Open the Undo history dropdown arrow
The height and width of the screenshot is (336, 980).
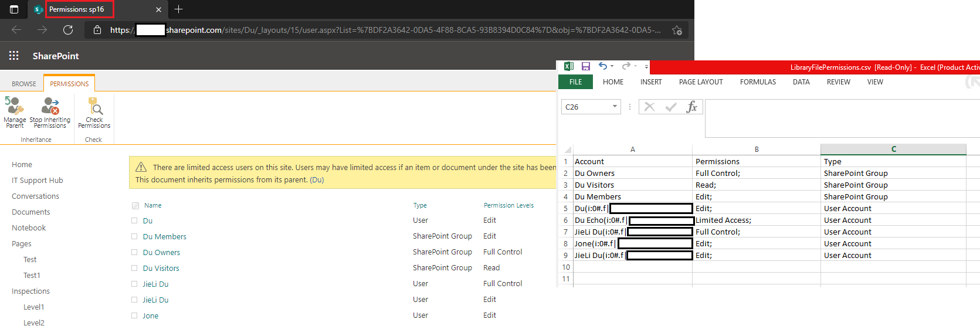coord(612,66)
